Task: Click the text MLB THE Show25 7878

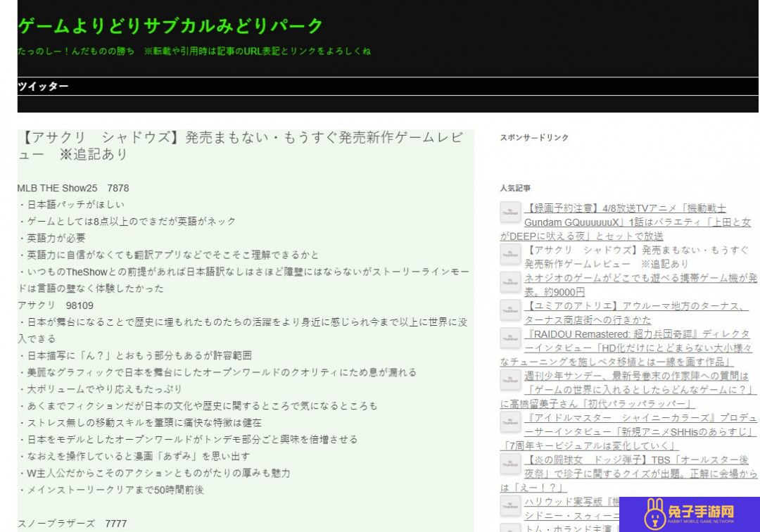Action: (x=73, y=188)
